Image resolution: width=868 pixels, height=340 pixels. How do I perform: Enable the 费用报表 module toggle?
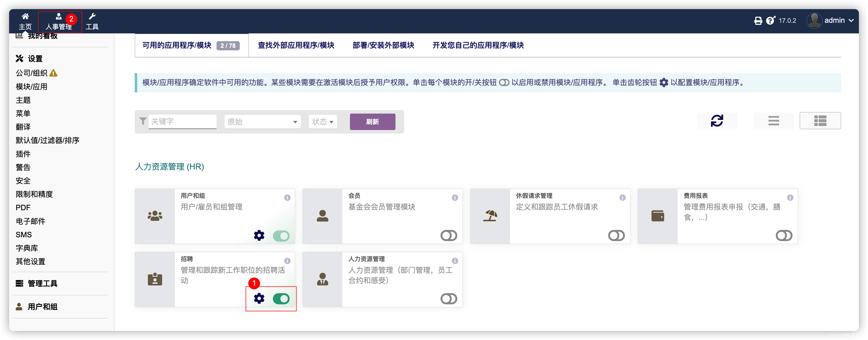tap(784, 235)
